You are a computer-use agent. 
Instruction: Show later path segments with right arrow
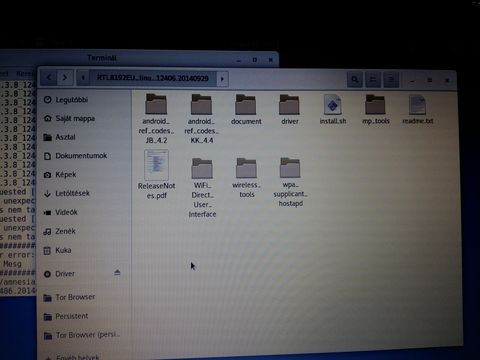coord(222,79)
